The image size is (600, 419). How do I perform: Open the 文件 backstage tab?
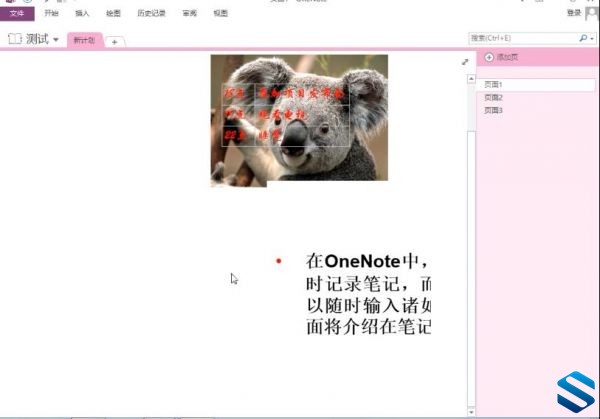[x=17, y=14]
